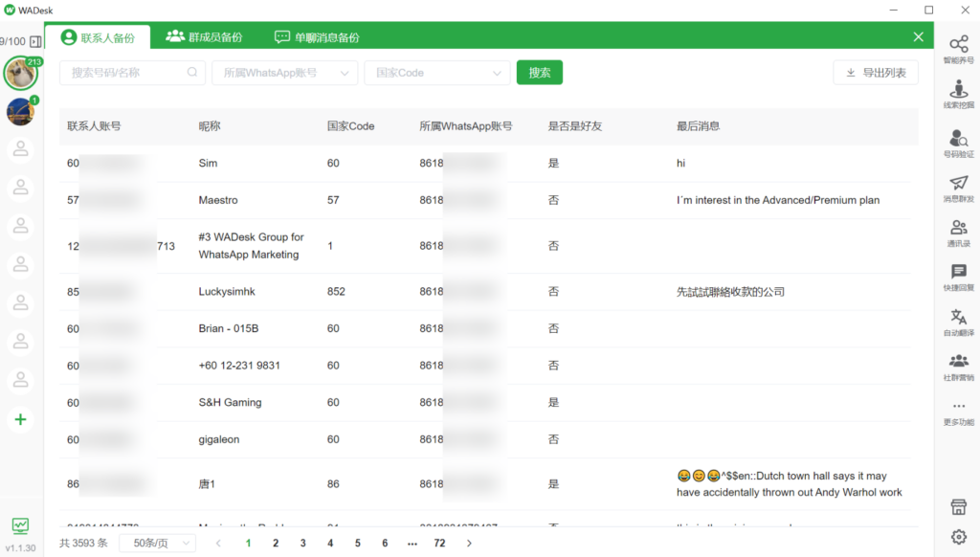Open the settings gear icon
The width and height of the screenshot is (980, 557).
click(x=958, y=536)
